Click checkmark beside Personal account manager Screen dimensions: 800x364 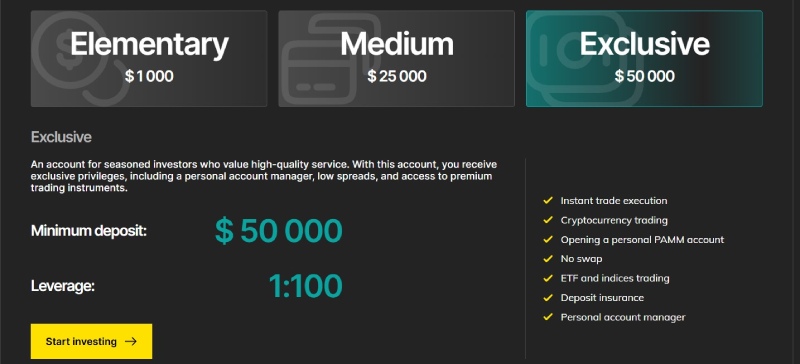tap(548, 317)
